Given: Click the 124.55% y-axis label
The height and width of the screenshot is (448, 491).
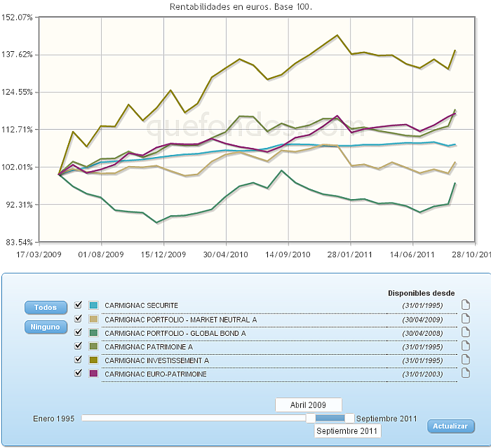Looking at the screenshot, I should pos(17,92).
